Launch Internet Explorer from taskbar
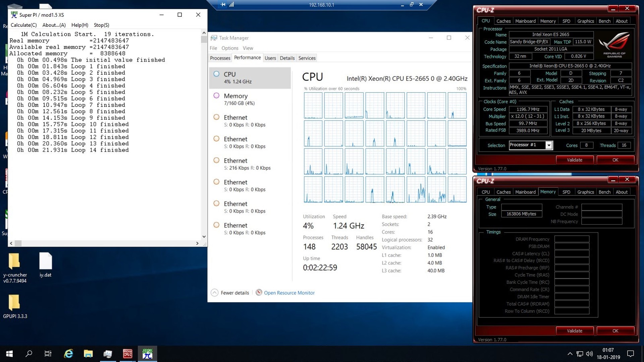 point(68,354)
